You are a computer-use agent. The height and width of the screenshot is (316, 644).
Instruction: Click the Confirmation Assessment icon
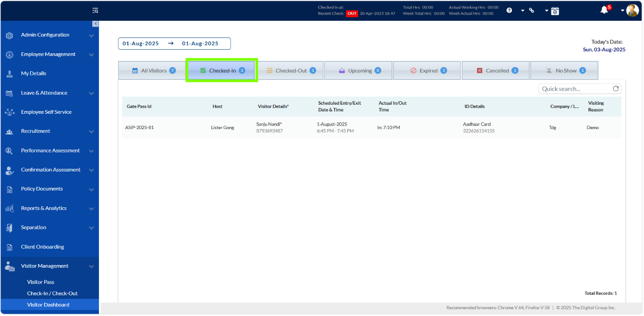(x=9, y=170)
